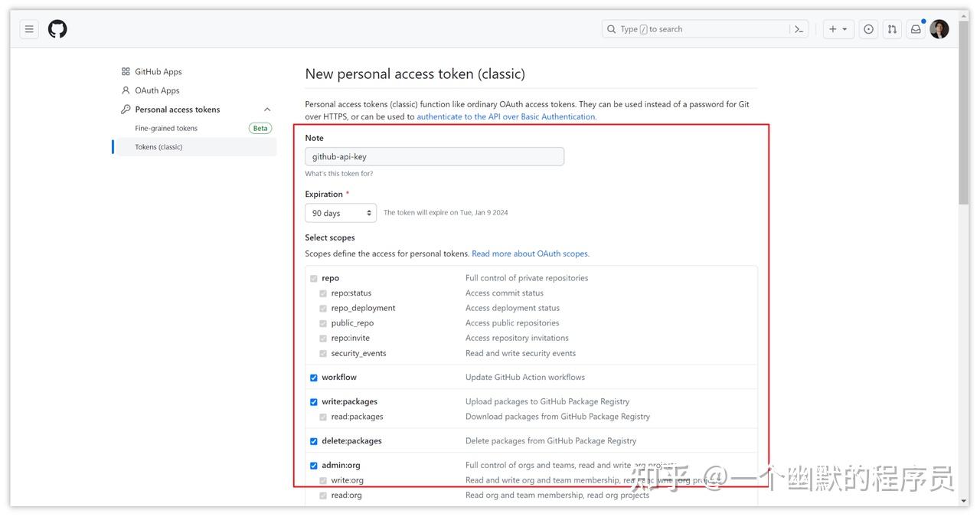This screenshot has height=517, width=980.
Task: Open the command palette terminal icon
Action: [799, 28]
